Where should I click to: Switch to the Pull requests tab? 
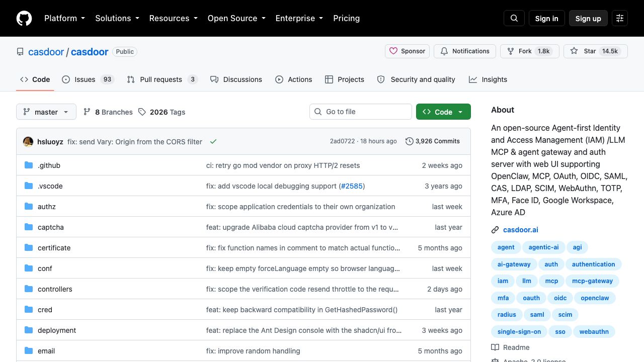tap(162, 79)
